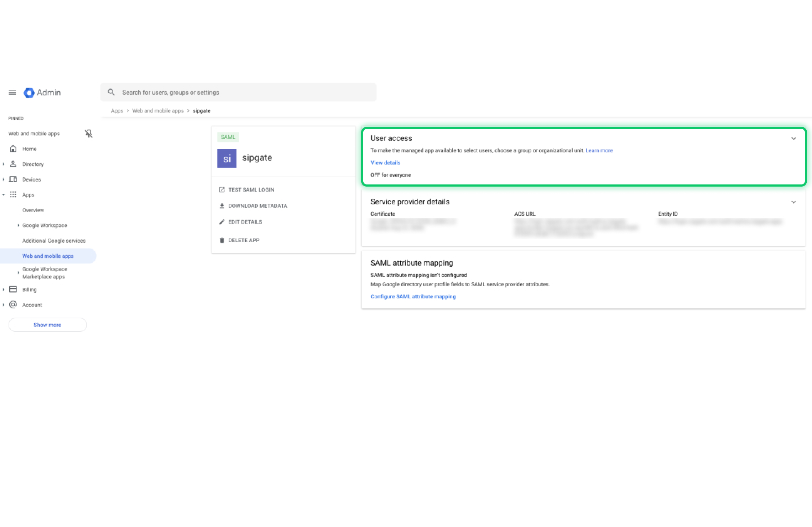This screenshot has height=527, width=812.
Task: Click DELETE APP
Action: [244, 240]
